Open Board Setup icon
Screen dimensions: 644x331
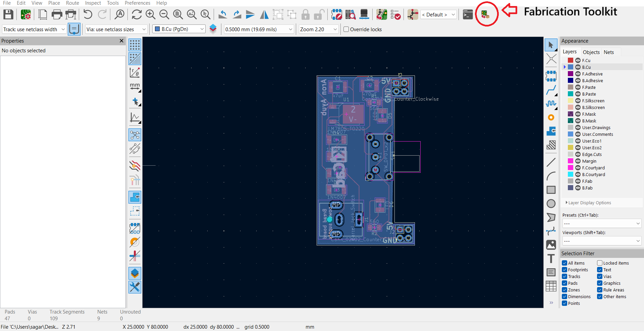(26, 15)
